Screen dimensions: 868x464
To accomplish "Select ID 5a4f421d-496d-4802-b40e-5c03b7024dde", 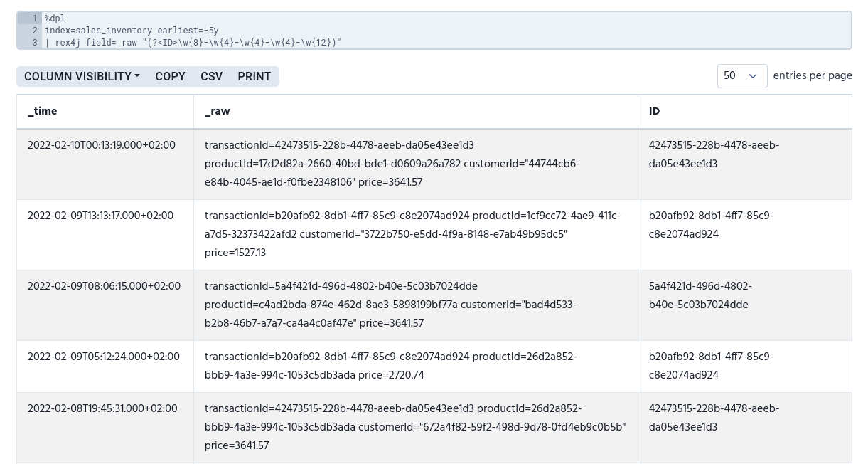I will tap(700, 296).
